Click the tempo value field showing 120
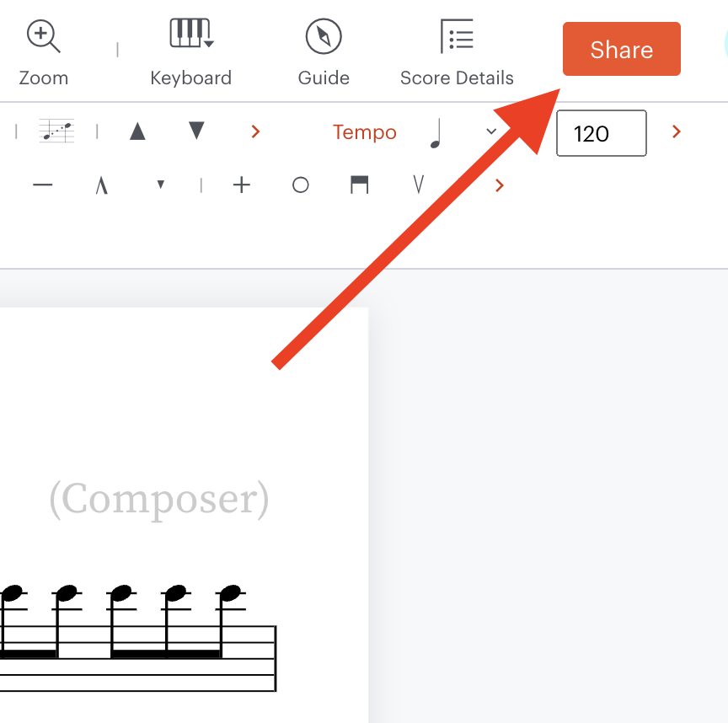 (x=602, y=133)
